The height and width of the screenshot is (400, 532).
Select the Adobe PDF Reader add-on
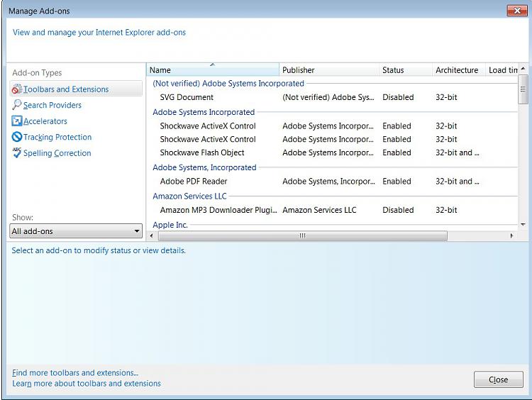click(x=332, y=181)
